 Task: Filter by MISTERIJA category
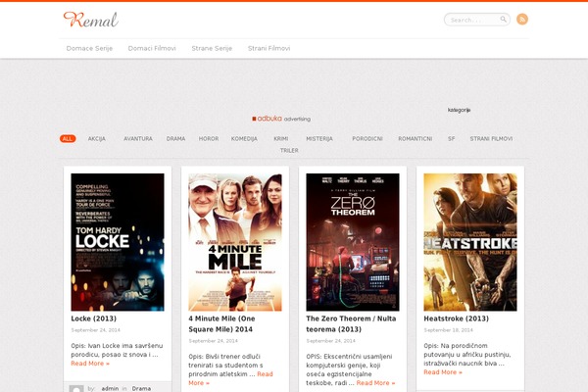click(319, 139)
